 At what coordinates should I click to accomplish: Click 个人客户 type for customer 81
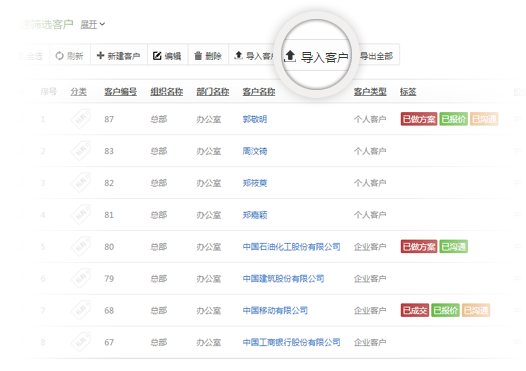point(370,215)
